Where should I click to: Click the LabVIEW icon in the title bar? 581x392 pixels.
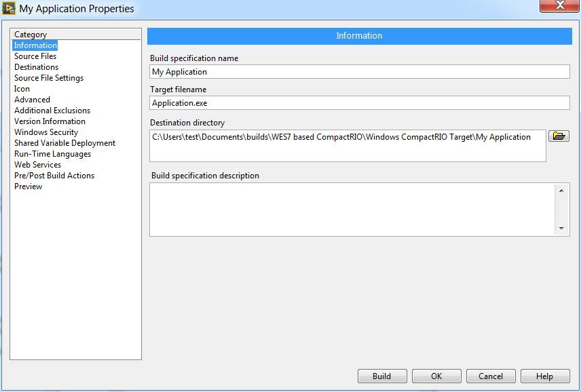point(9,8)
